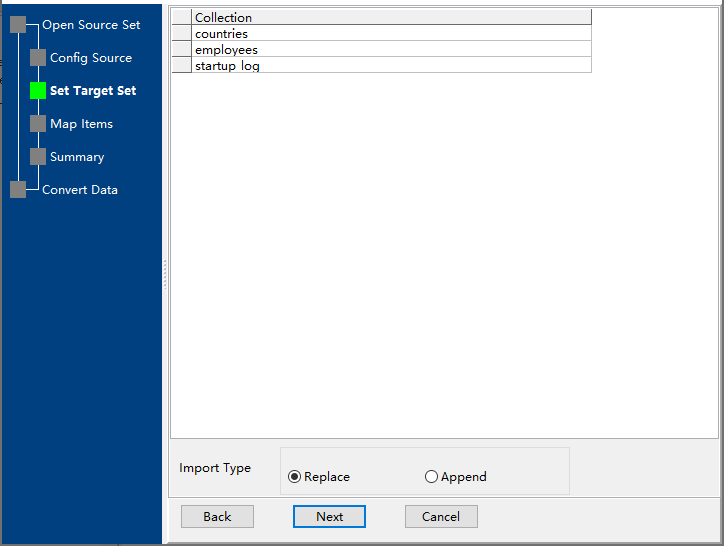
Task: Go Back to previous wizard step
Action: point(217,517)
